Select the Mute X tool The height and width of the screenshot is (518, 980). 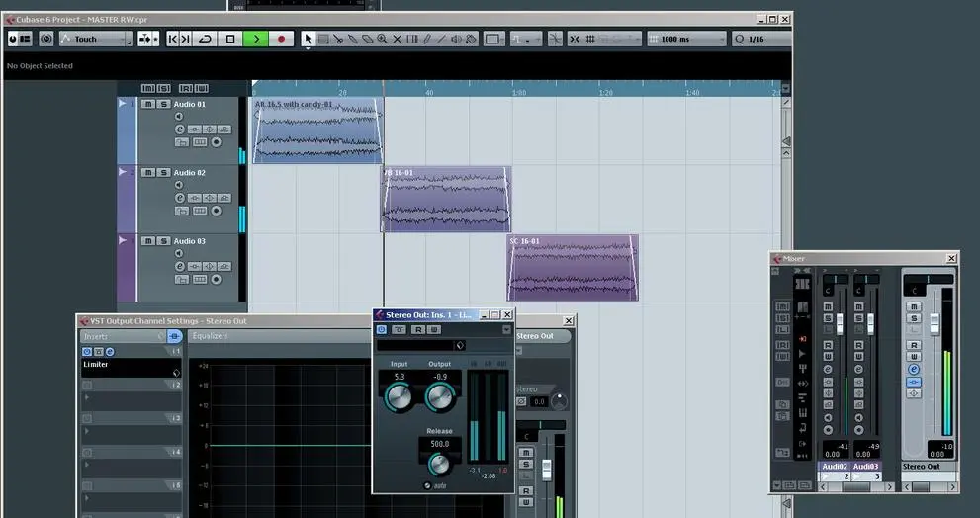397,39
